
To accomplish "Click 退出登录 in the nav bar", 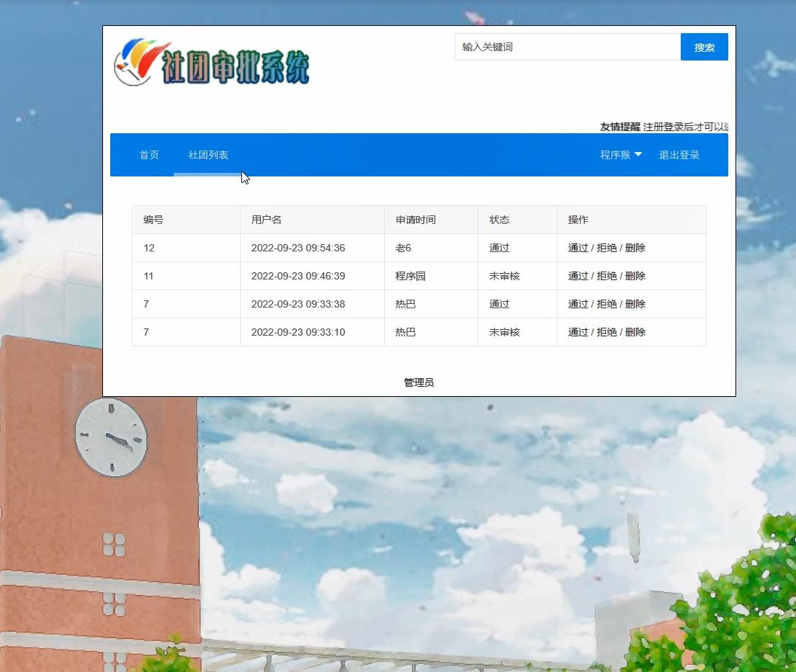I will (679, 155).
